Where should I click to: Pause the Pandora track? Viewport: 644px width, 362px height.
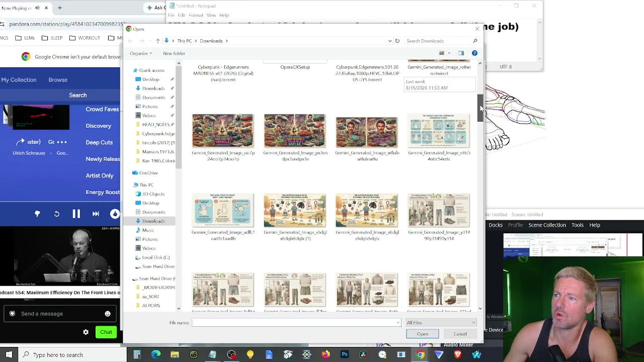click(x=76, y=214)
